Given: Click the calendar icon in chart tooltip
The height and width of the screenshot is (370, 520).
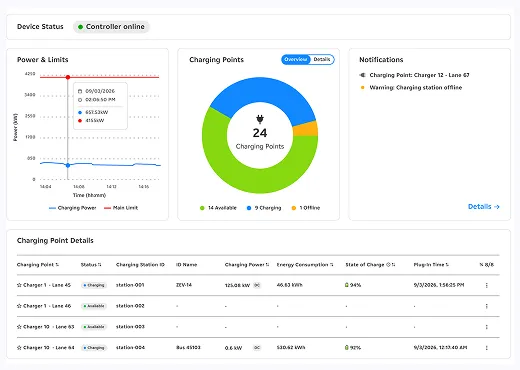Looking at the screenshot, I should point(80,91).
